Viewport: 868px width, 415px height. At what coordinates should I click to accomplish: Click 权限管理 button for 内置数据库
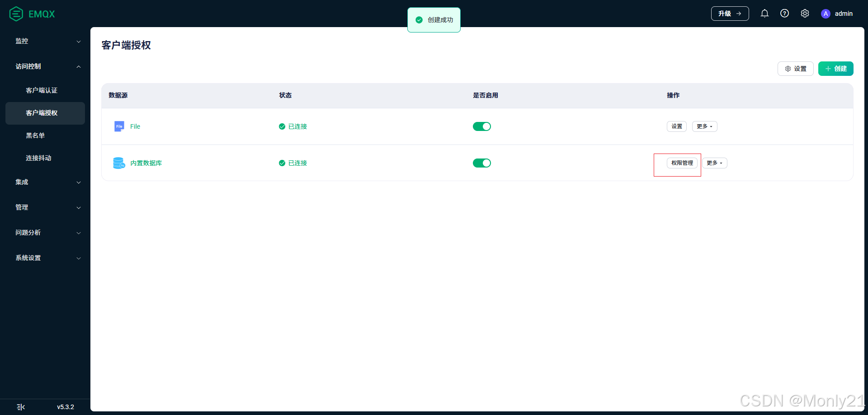pos(682,163)
